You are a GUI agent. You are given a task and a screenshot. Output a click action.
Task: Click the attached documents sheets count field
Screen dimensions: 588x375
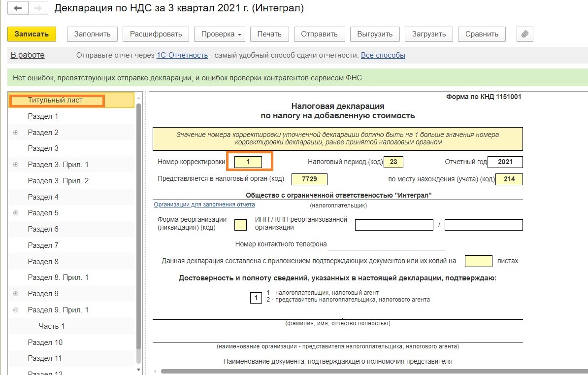[479, 261]
